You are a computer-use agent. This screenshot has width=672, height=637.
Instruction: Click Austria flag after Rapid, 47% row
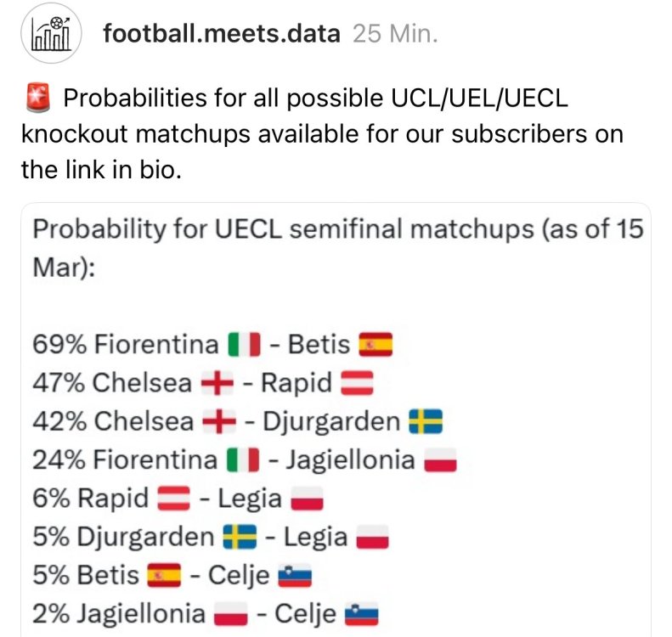(x=357, y=384)
